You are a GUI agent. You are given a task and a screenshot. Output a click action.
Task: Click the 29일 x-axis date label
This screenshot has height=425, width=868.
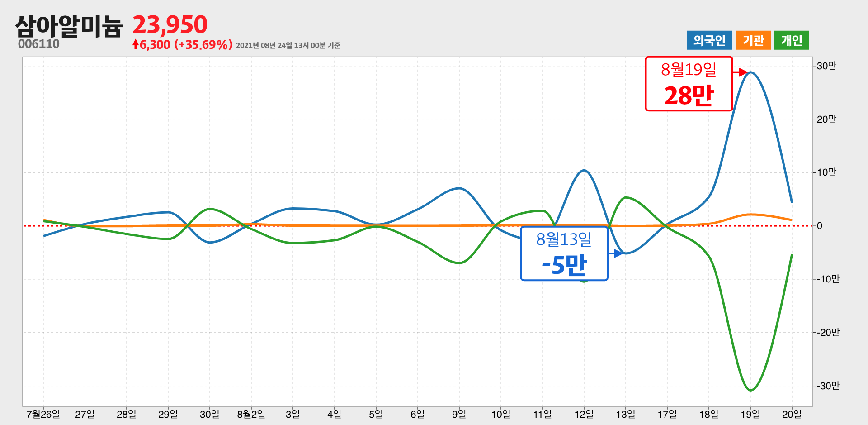pos(168,414)
